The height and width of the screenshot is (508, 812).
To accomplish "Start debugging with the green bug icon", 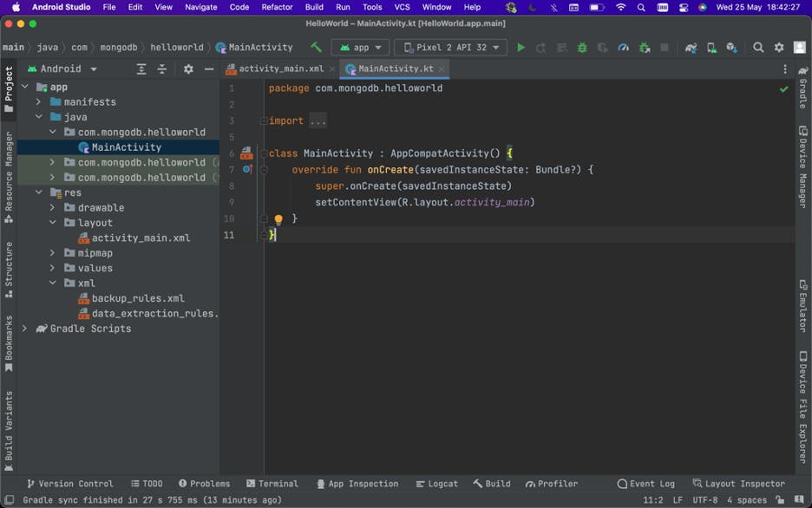I will [582, 48].
